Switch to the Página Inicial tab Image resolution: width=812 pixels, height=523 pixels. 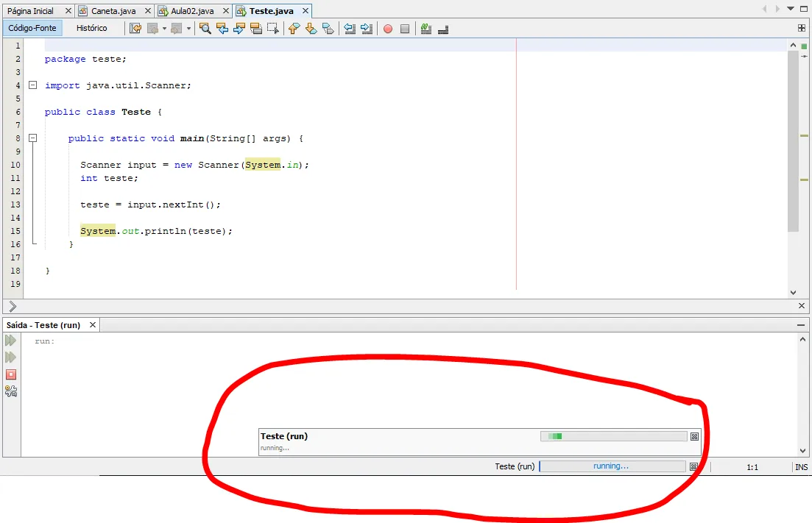tap(30, 11)
